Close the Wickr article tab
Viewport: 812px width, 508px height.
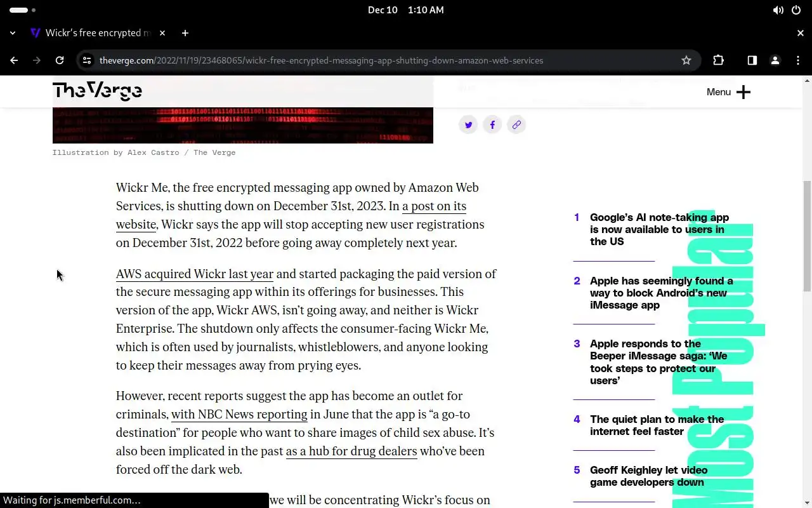(162, 33)
